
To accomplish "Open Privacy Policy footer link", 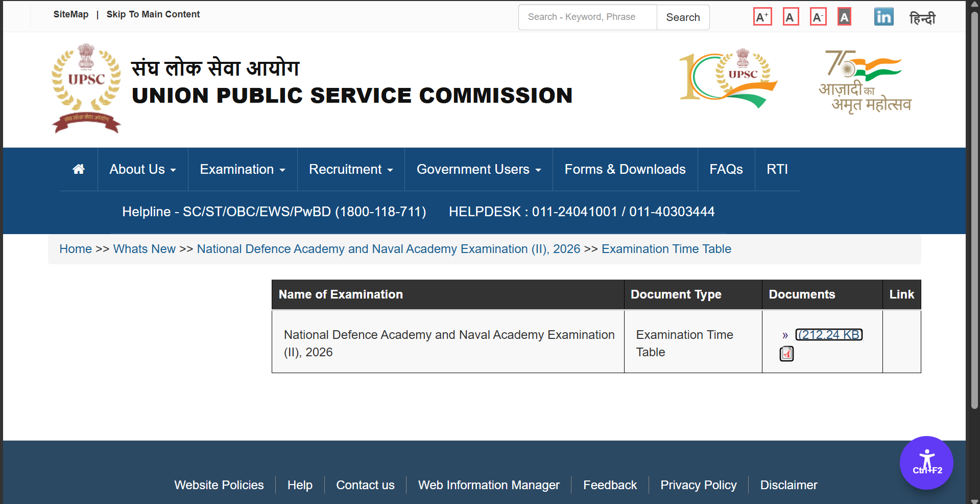I will [699, 485].
